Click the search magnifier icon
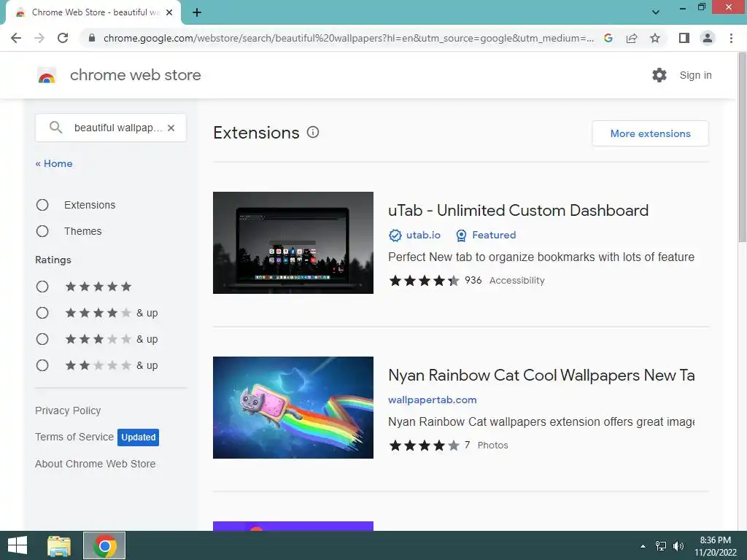Screen dimensions: 747x560 point(55,127)
